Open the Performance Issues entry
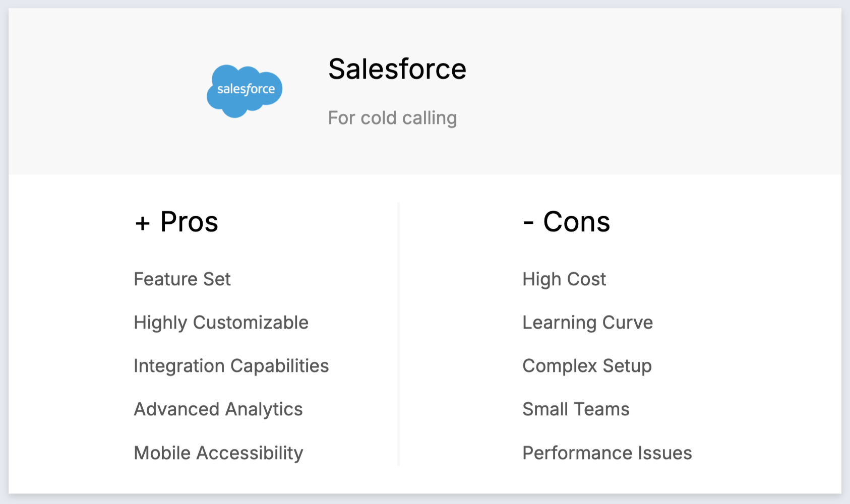Screen dimensions: 850x504 tap(607, 453)
